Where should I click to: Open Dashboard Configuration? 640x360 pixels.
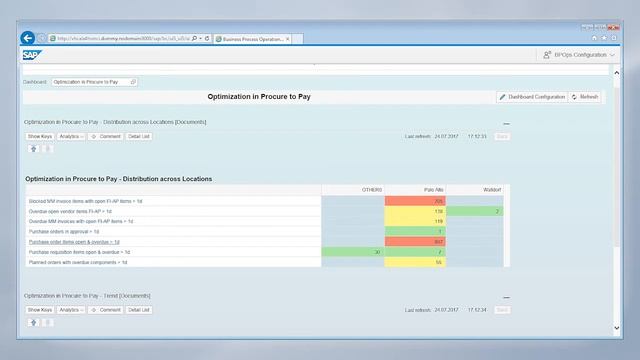532,97
